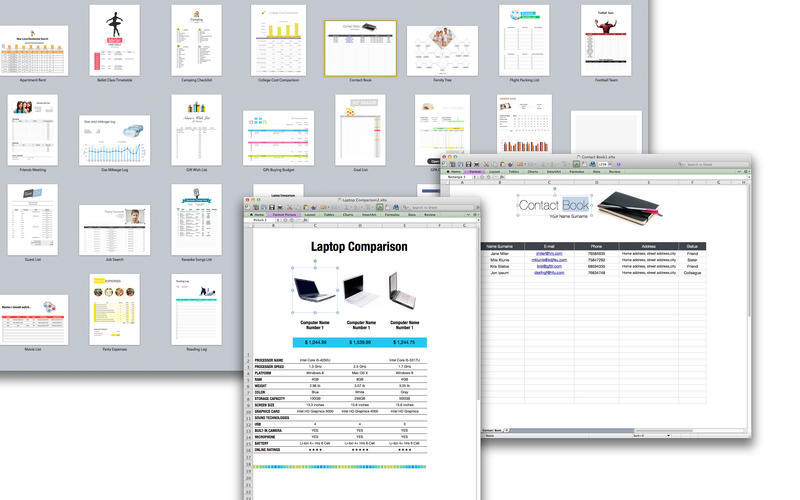Screen dimensions: 800x500
Task: Select the Contact Book template thumbnail
Action: (x=360, y=48)
